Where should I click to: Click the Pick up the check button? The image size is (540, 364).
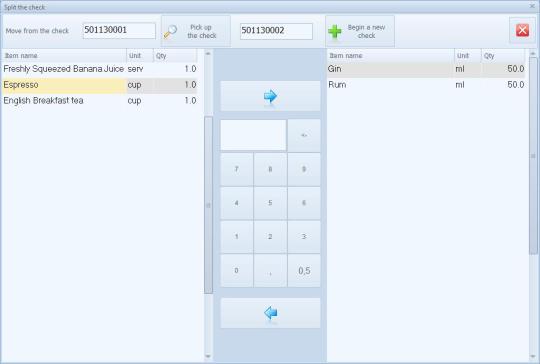(196, 31)
